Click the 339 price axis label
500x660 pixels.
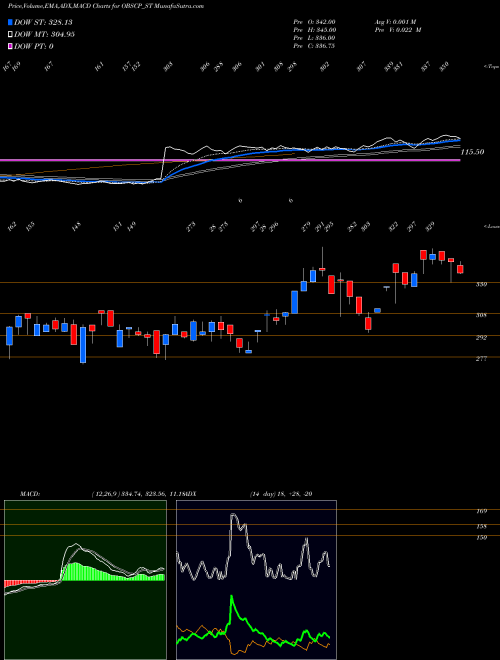(481, 285)
